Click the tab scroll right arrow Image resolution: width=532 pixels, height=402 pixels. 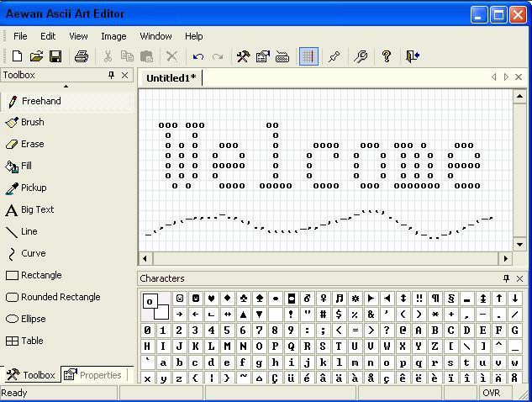coord(506,77)
